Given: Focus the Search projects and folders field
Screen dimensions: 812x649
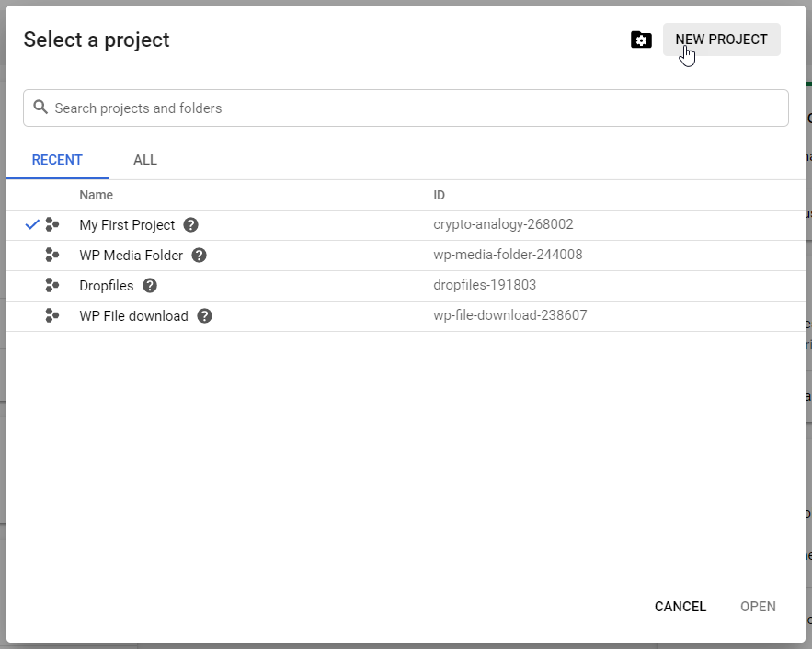Looking at the screenshot, I should 414,108.
